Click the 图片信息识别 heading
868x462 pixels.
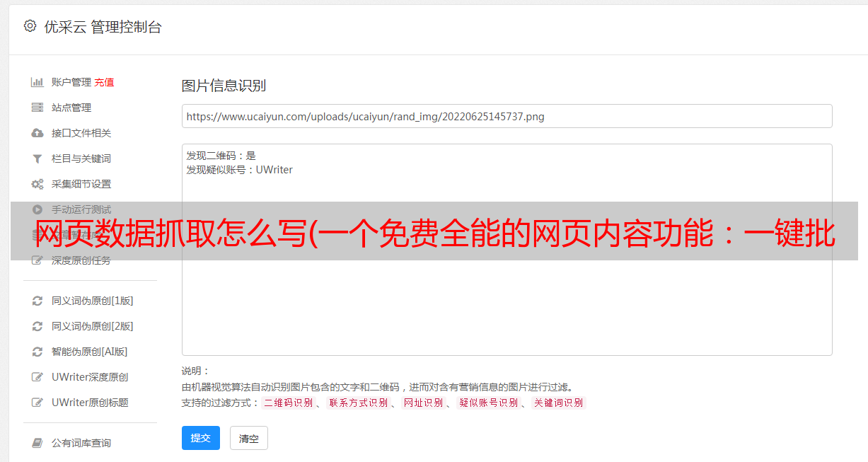coord(224,86)
